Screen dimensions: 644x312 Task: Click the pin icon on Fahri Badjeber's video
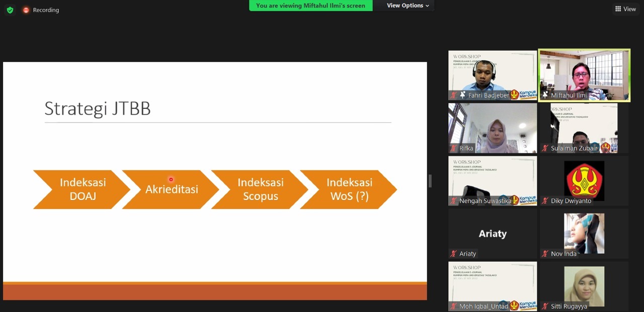[463, 95]
